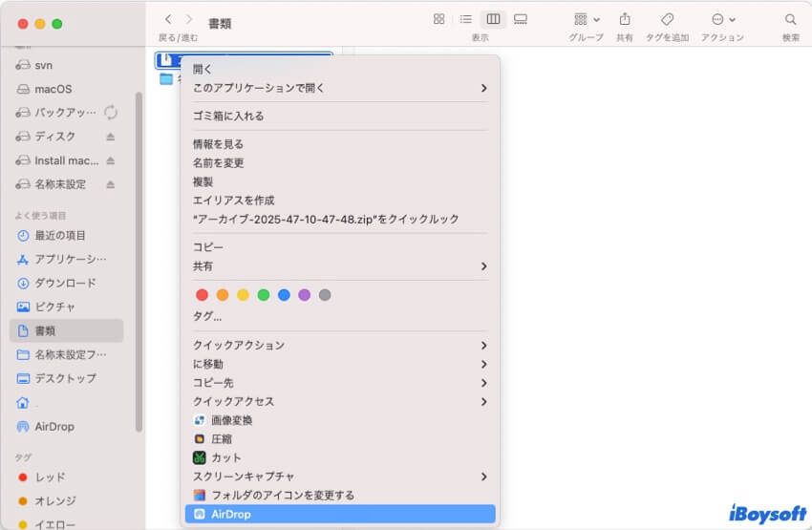Open 名称未設定フ… folder in sidebar
This screenshot has height=530, width=812.
(66, 354)
